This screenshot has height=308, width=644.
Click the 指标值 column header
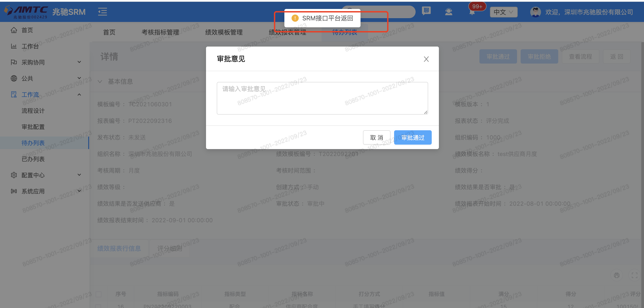[436, 294]
